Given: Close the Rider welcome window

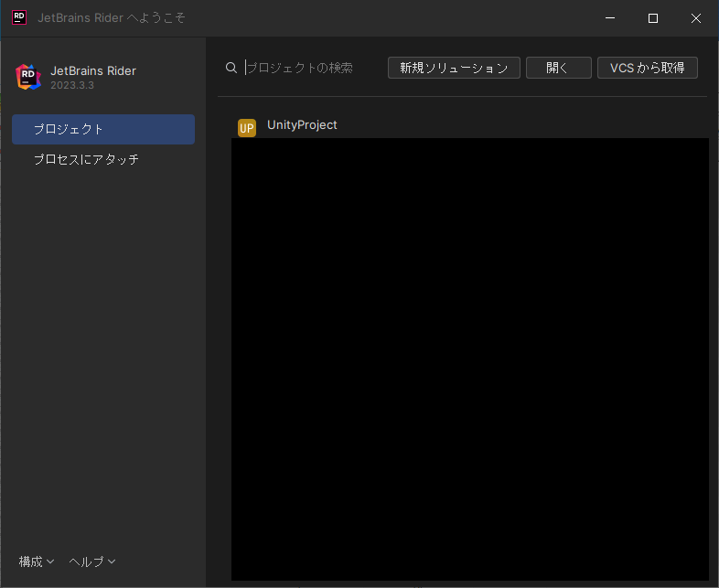Looking at the screenshot, I should click(695, 18).
